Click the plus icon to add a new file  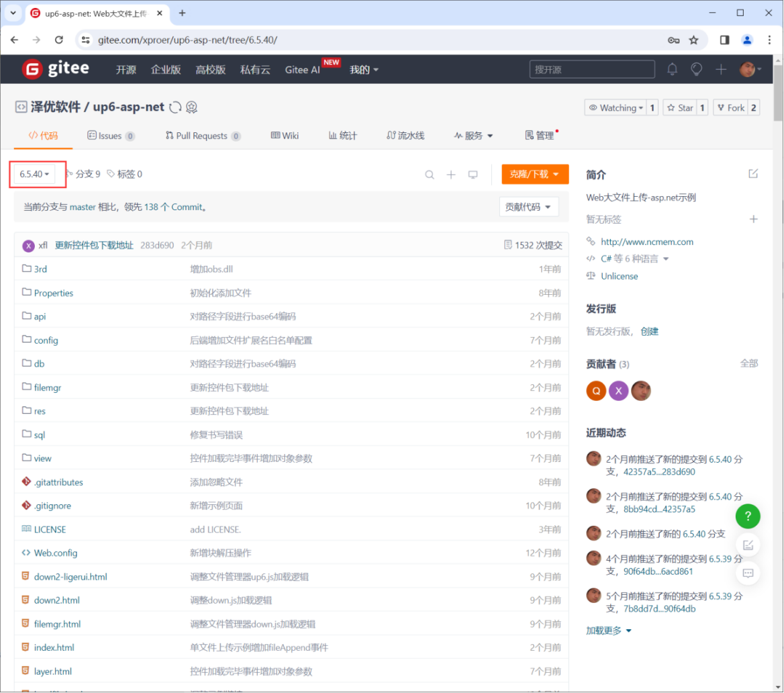(x=451, y=174)
